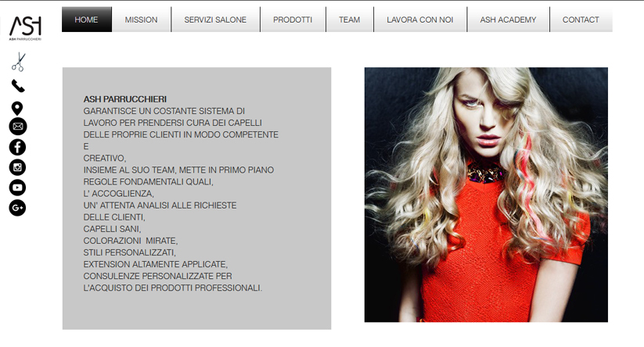Viewport: 644px width, 347px height.
Task: Open the MISSION page
Action: click(142, 20)
